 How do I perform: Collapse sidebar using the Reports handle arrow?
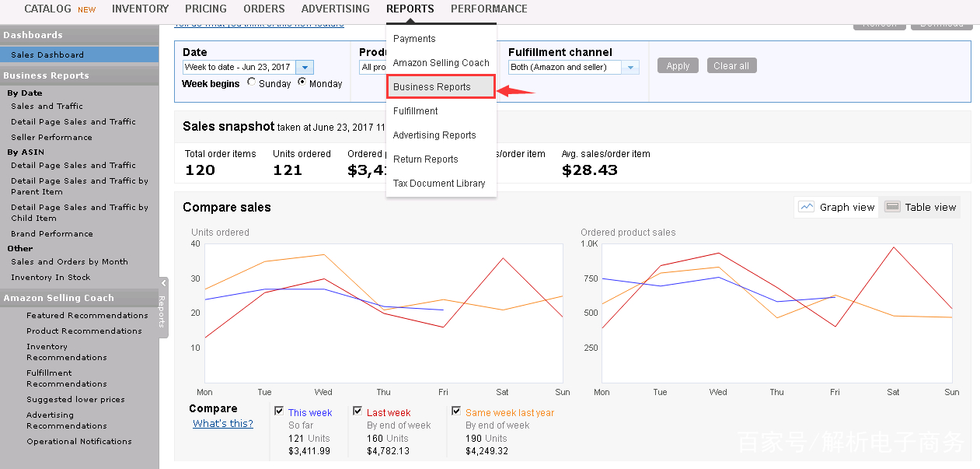pyautogui.click(x=163, y=283)
